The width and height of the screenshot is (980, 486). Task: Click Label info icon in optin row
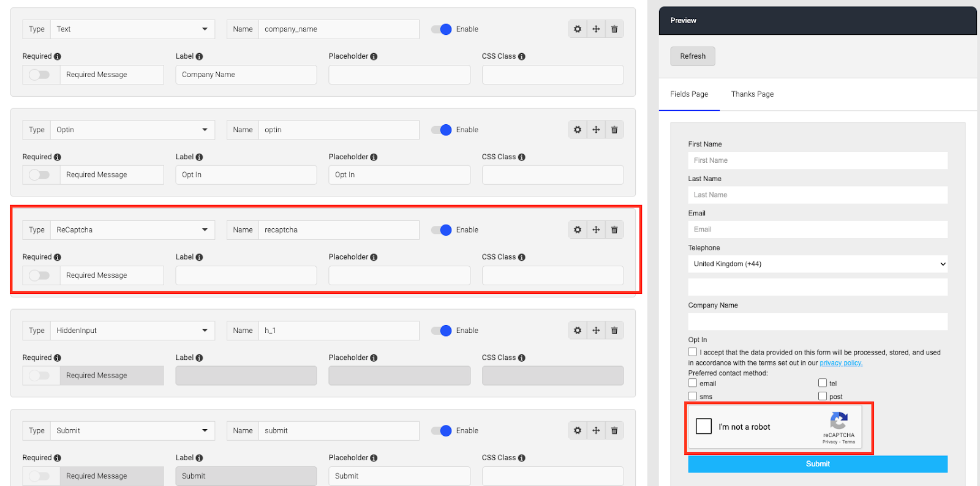click(x=199, y=157)
